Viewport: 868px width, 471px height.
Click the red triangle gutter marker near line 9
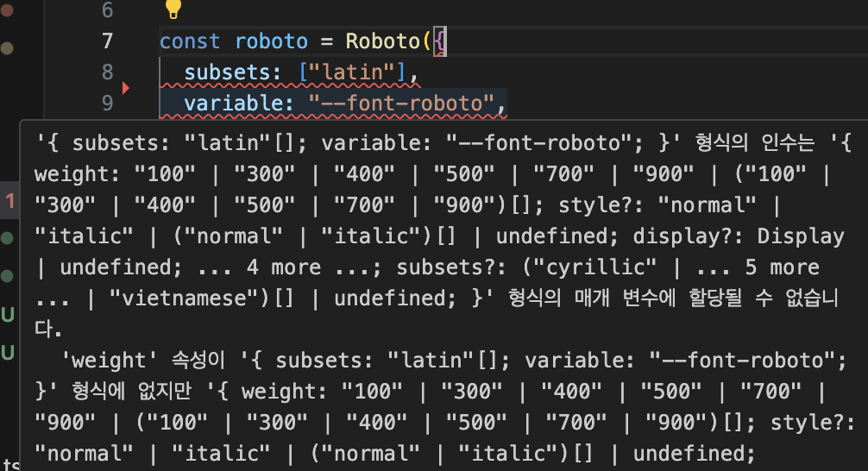click(x=126, y=87)
